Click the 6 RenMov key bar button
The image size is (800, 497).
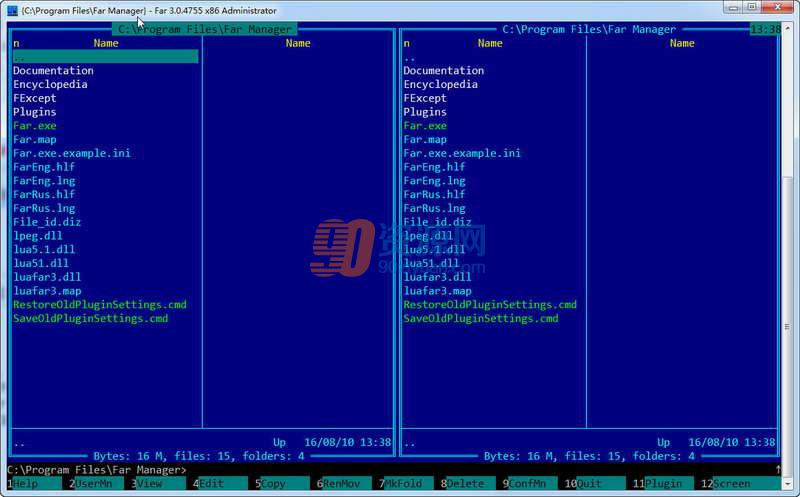coord(344,483)
